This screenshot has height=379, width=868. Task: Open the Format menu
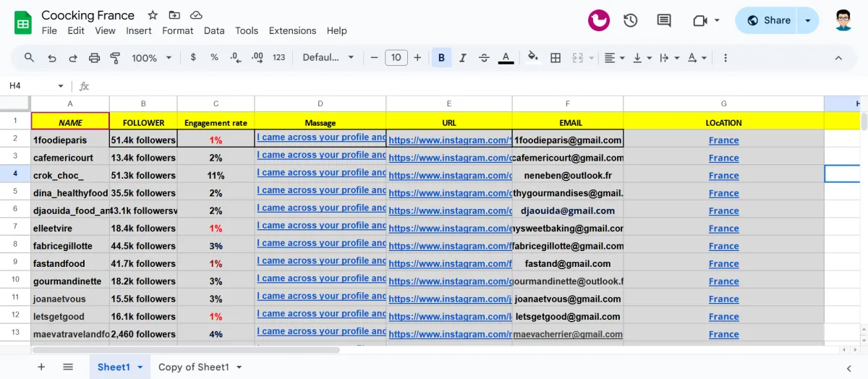(178, 30)
